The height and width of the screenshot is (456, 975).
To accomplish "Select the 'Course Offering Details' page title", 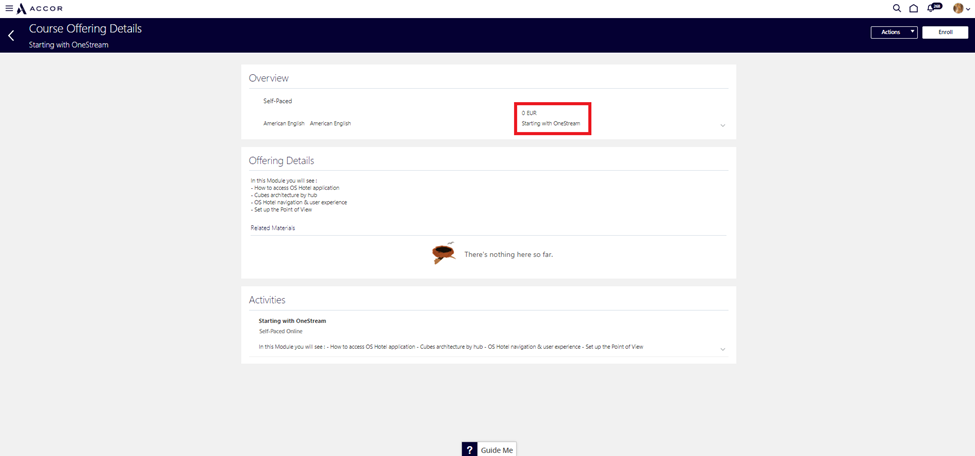I will 85,29.
